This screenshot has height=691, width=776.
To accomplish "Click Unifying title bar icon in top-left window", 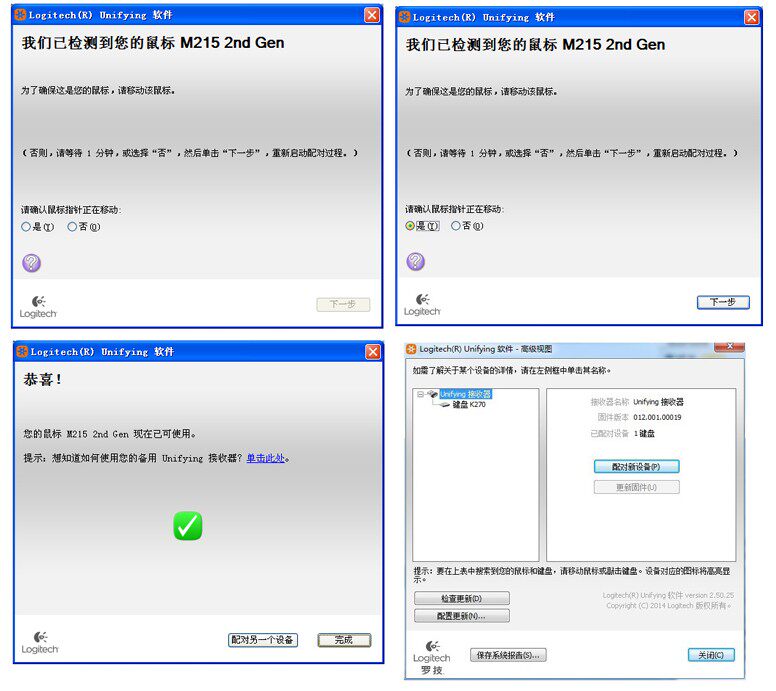I will point(21,15).
